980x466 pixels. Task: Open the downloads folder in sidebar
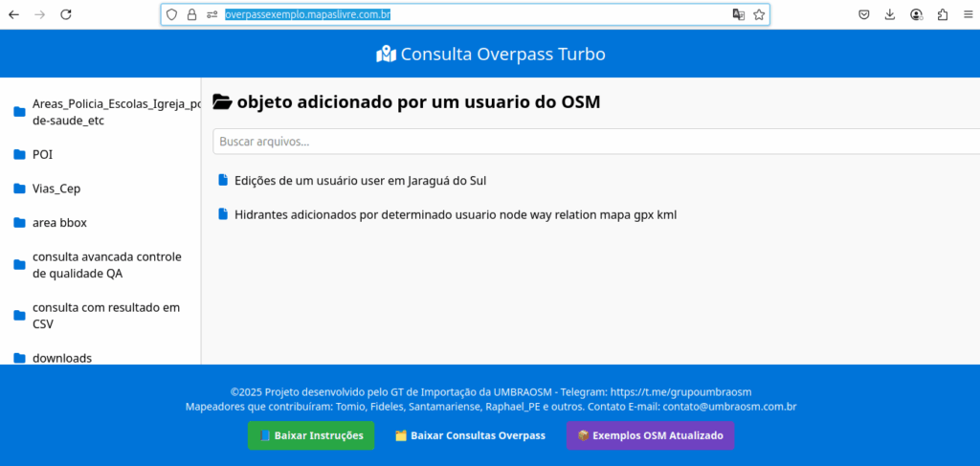62,359
